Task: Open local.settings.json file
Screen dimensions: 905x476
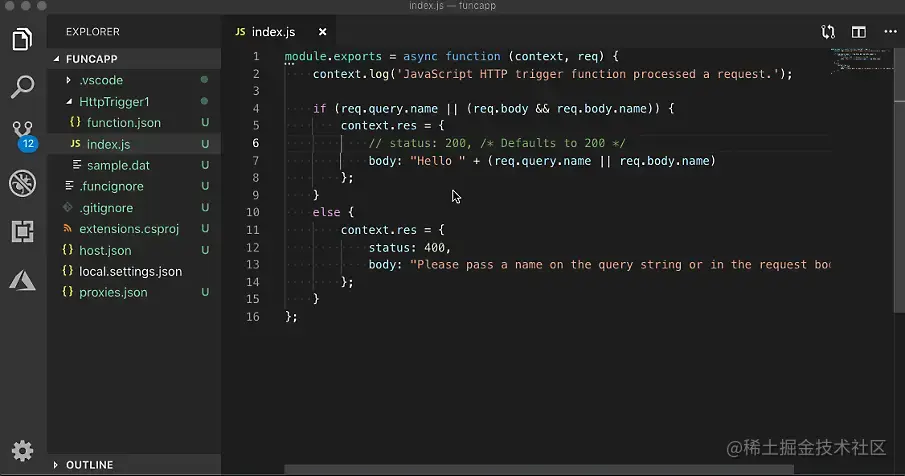Action: point(134,271)
